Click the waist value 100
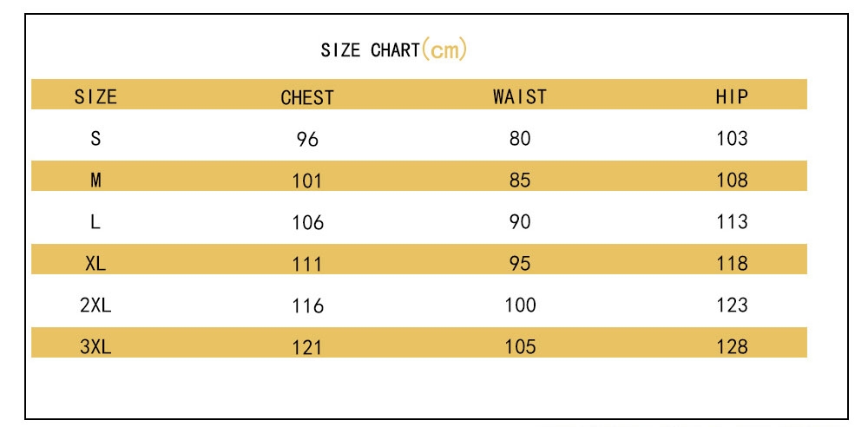 (x=520, y=305)
